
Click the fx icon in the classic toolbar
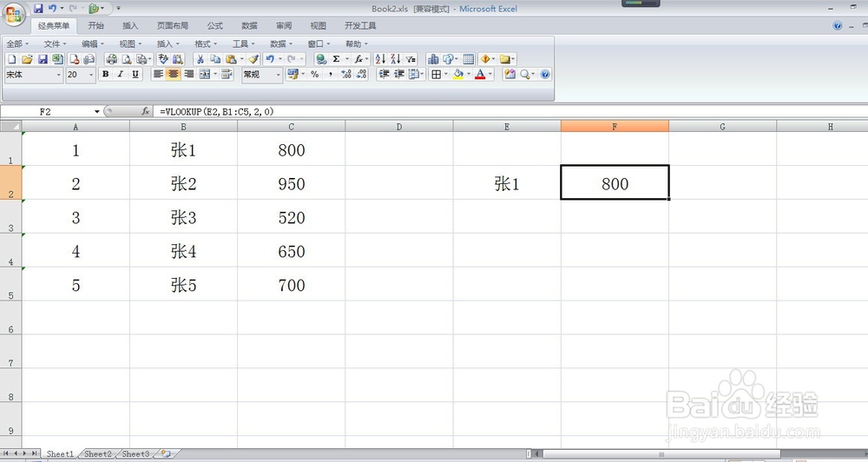point(358,59)
